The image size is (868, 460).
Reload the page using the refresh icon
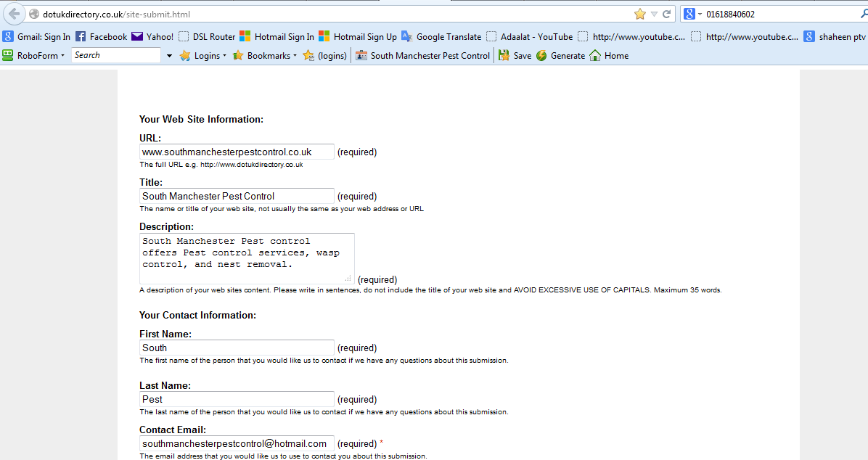click(666, 14)
